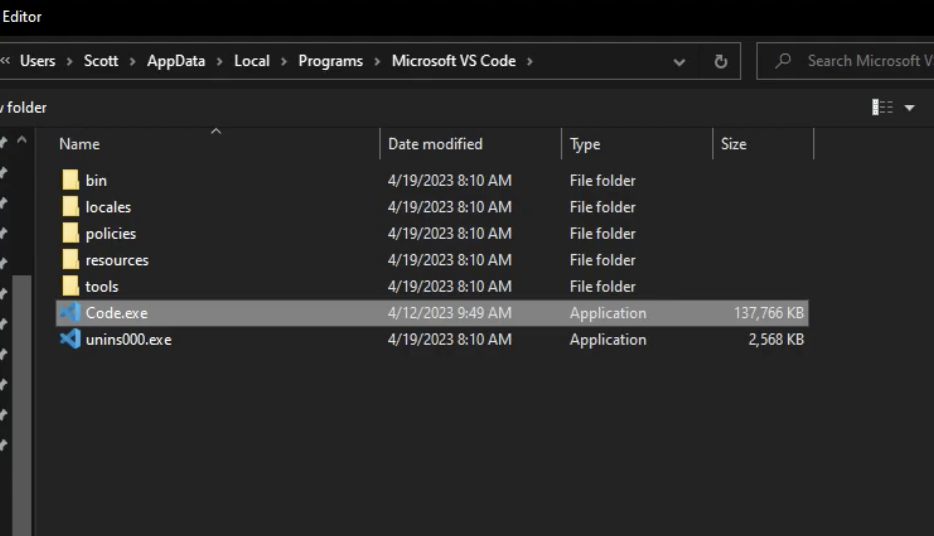Click the 2,568 KB size cell

pyautogui.click(x=776, y=339)
